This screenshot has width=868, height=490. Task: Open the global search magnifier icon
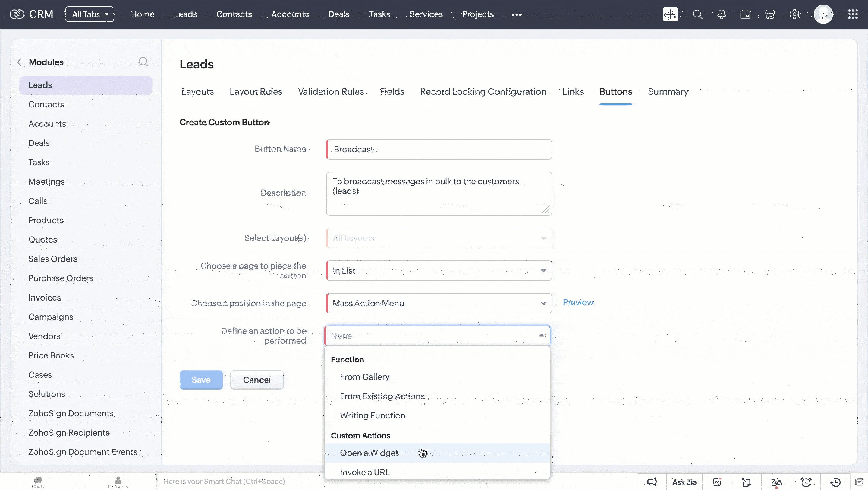coord(697,14)
